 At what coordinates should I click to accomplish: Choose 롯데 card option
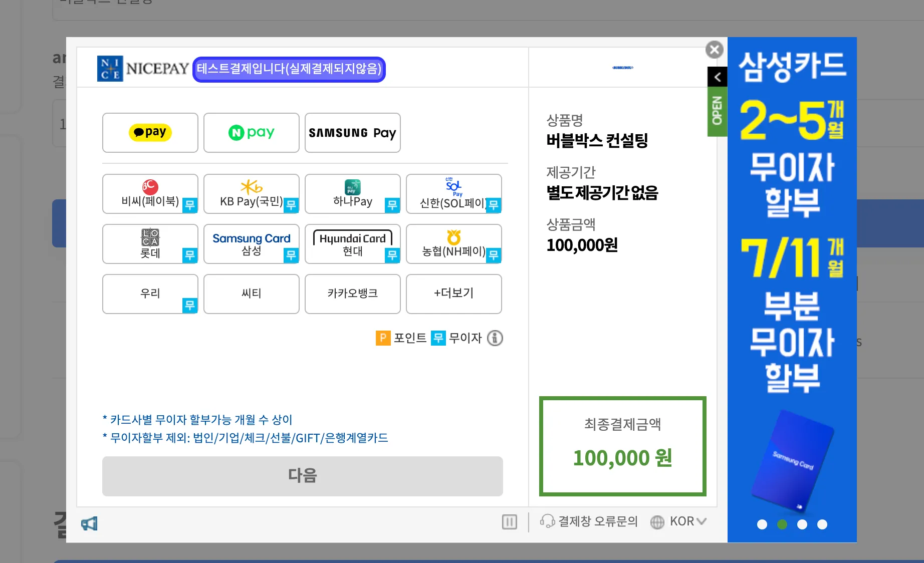point(150,244)
